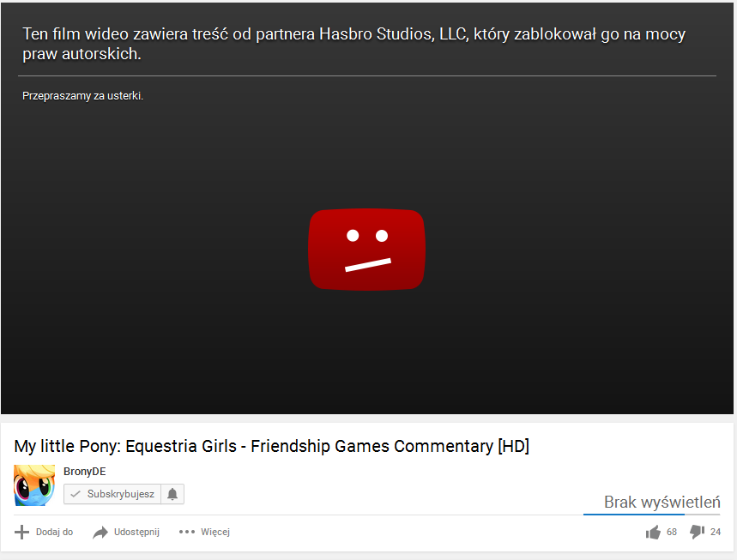Click the Hasbro Studios copyright block message

click(x=354, y=44)
